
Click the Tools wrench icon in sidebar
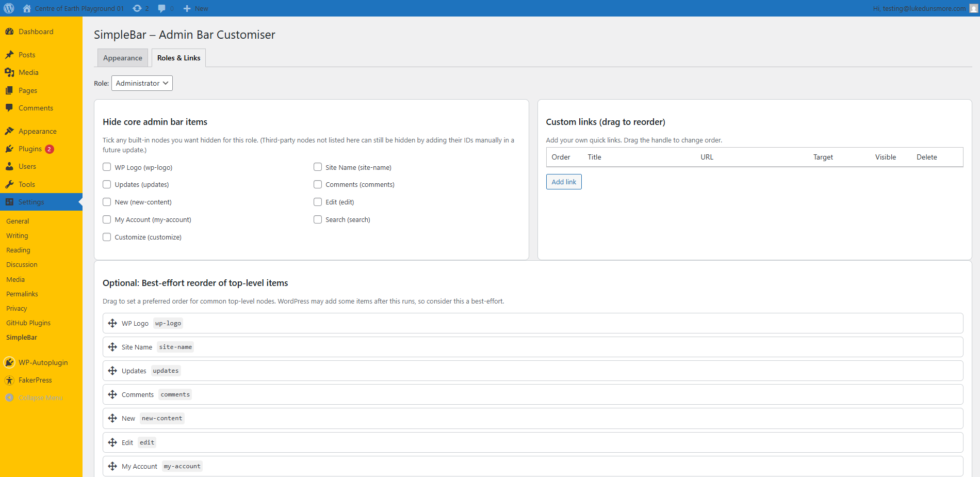[10, 184]
